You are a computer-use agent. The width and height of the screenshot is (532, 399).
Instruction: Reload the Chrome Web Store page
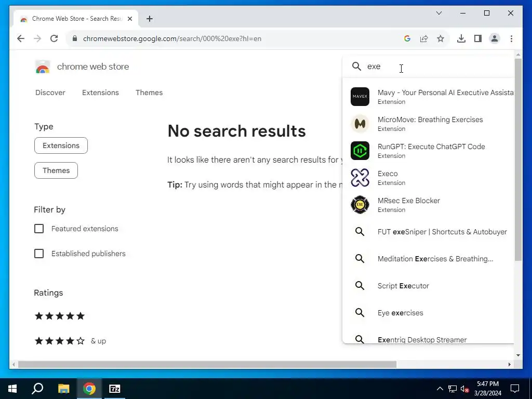tap(54, 38)
